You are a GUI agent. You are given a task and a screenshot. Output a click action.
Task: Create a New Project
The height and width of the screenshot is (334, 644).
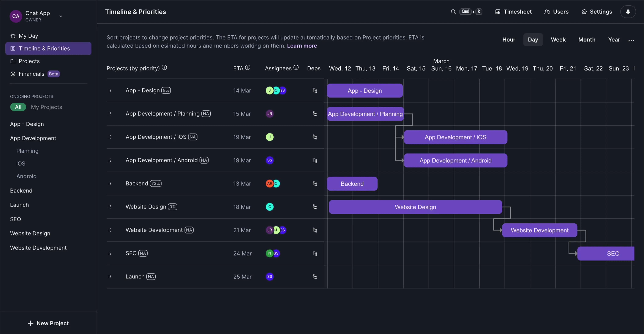pyautogui.click(x=48, y=323)
